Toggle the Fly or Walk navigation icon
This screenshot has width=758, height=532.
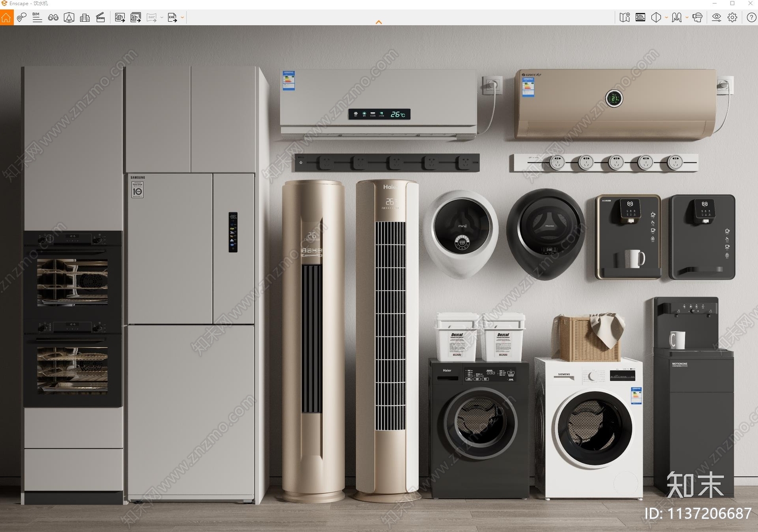tap(677, 18)
